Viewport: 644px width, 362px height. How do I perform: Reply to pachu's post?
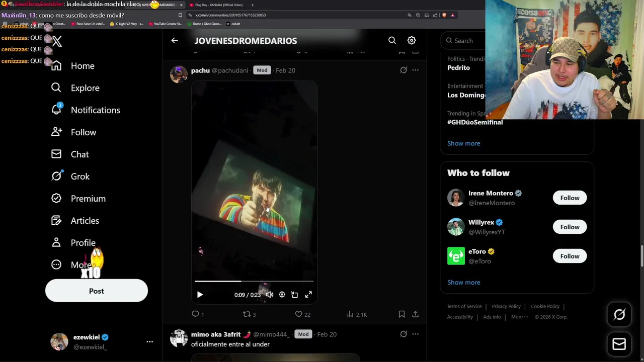198,314
